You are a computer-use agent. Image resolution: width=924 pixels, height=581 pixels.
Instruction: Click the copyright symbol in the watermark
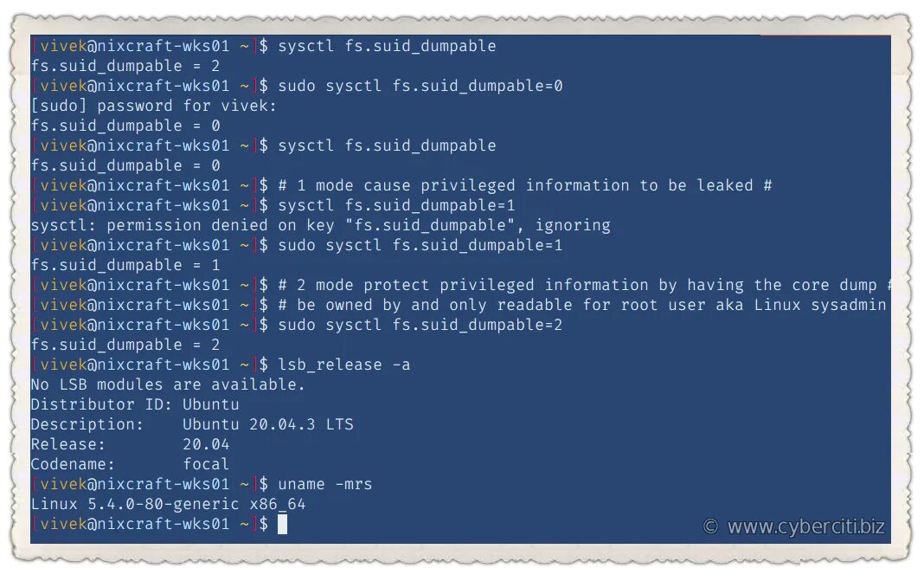(x=710, y=526)
